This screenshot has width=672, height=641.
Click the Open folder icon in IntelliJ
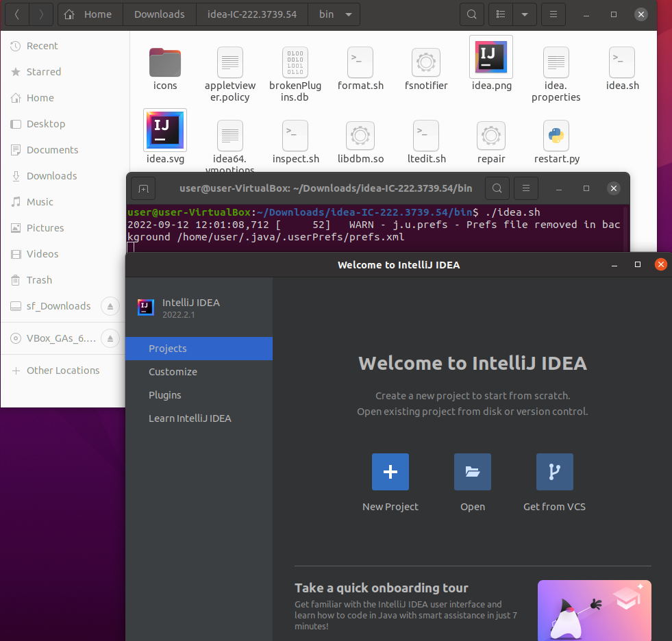[472, 472]
